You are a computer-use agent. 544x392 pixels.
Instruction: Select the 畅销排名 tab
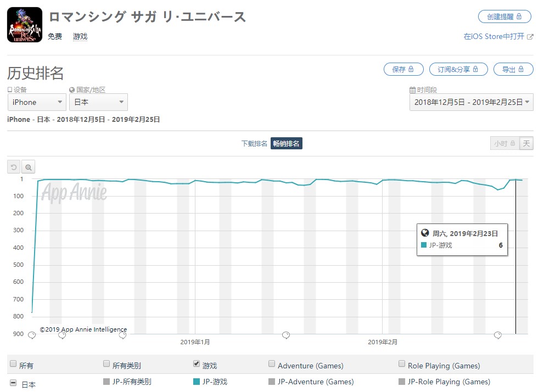[x=286, y=144]
